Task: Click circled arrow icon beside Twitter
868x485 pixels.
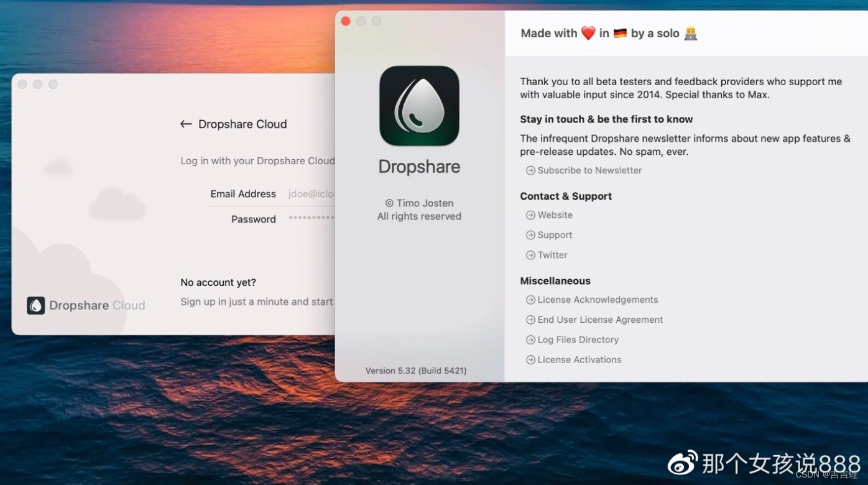Action: point(530,255)
